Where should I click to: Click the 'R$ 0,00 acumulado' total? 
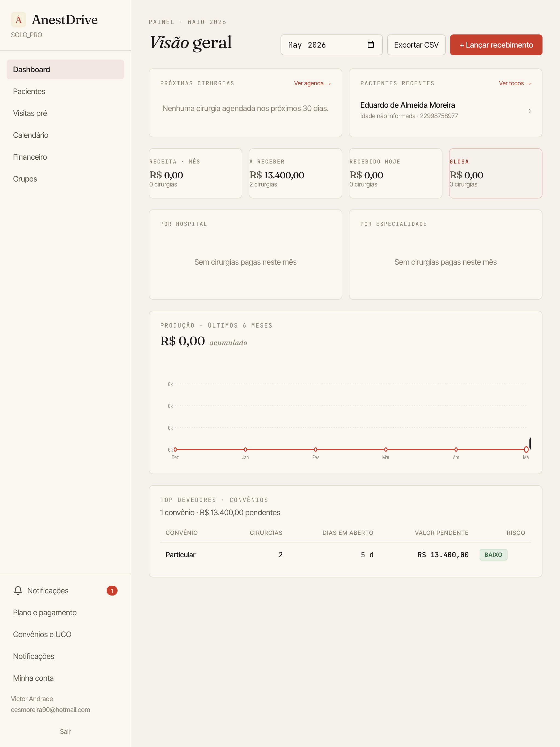tap(204, 341)
